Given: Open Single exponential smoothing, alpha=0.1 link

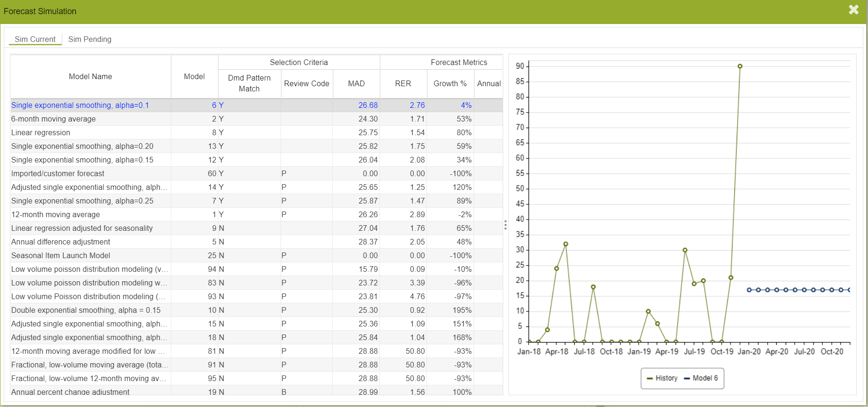Looking at the screenshot, I should pyautogui.click(x=80, y=106).
